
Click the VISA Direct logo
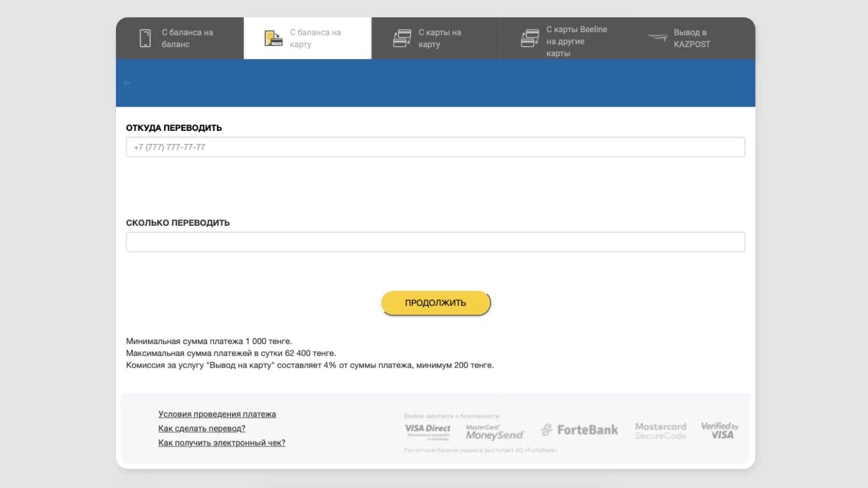pyautogui.click(x=427, y=431)
